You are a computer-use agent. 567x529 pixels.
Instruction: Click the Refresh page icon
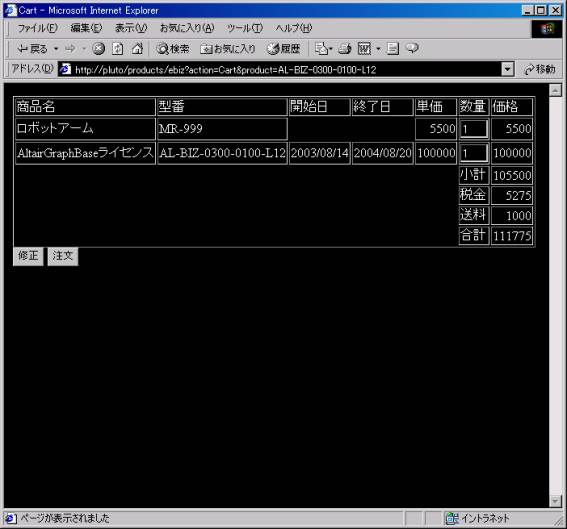pyautogui.click(x=118, y=48)
